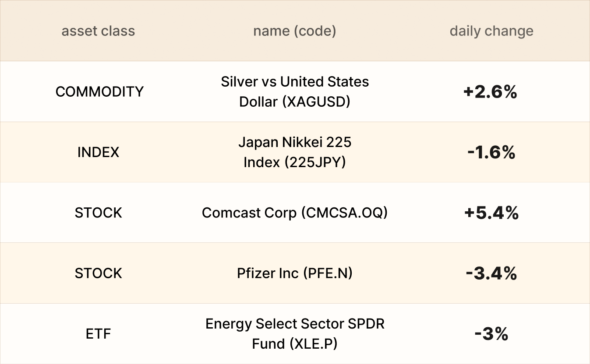
Task: Click the -3.4% daily change value
Action: coord(491,273)
